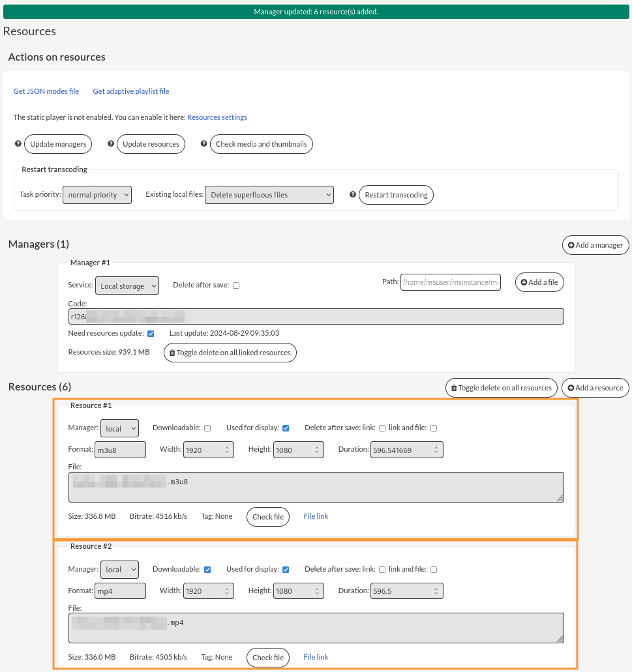Click Resource #1 Height stepper arrows
The width and height of the screenshot is (632, 672).
[317, 450]
